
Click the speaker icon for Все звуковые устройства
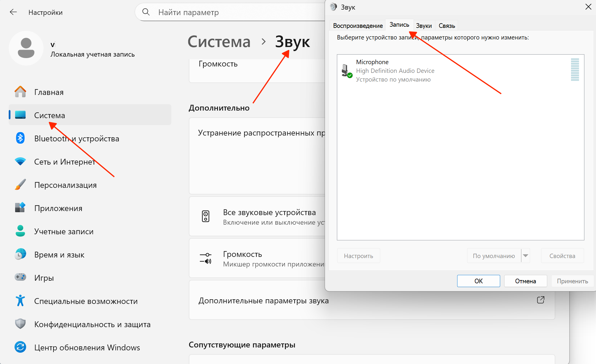[x=206, y=217]
